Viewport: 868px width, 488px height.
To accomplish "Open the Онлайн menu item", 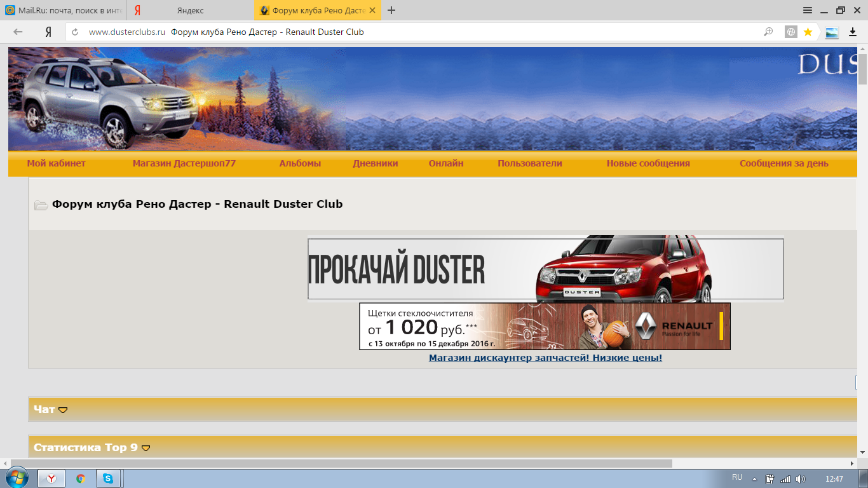I will [x=446, y=163].
